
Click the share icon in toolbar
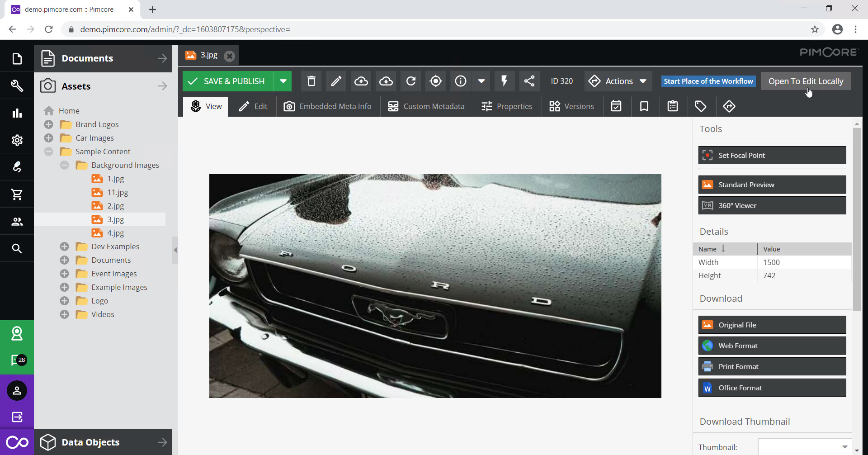point(529,81)
